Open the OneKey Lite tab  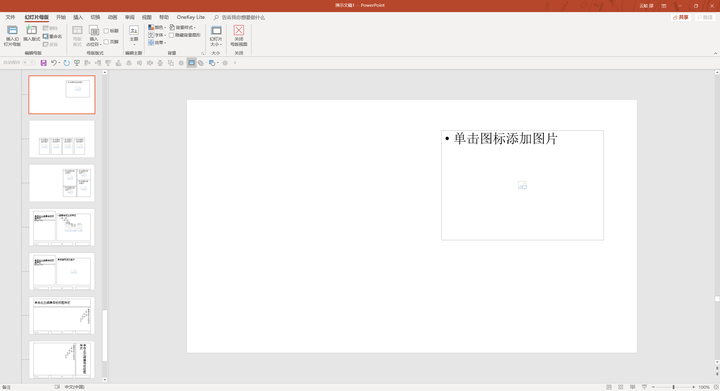point(191,17)
